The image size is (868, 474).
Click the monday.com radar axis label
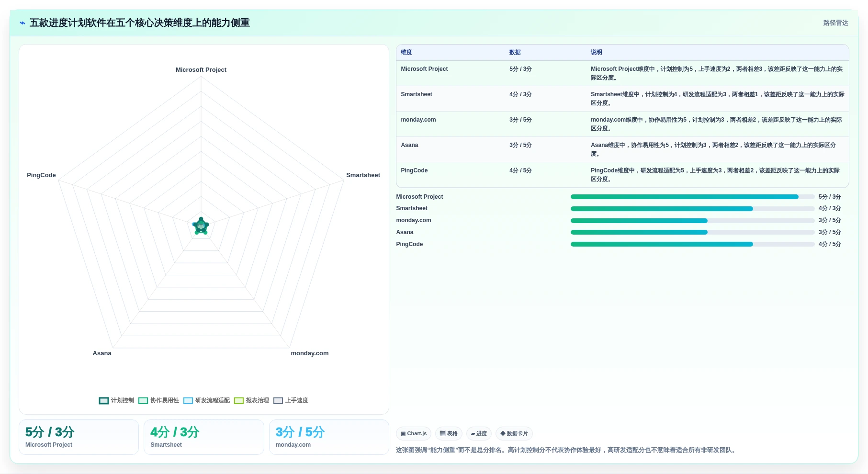pyautogui.click(x=310, y=353)
